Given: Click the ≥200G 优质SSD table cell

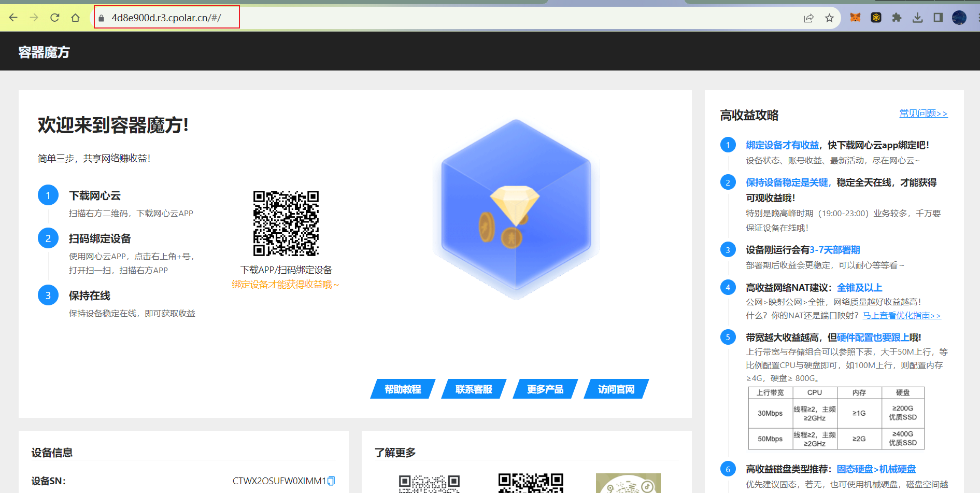Looking at the screenshot, I should tap(903, 413).
